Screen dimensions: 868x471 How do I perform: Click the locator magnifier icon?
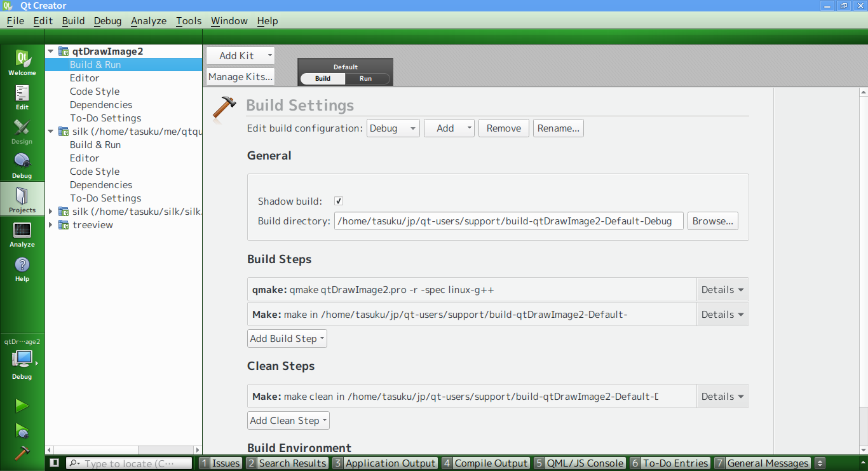point(74,463)
